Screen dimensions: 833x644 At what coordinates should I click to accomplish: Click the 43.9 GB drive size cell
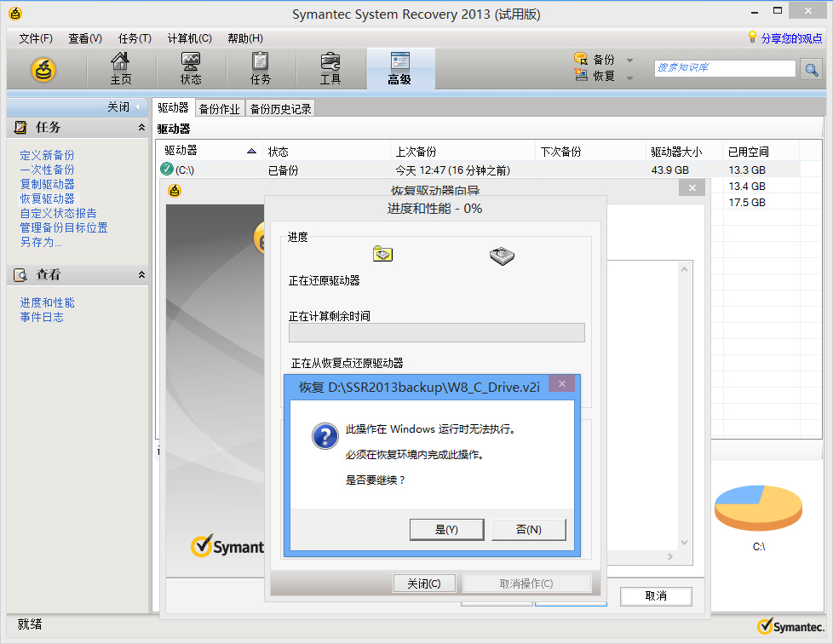pyautogui.click(x=670, y=170)
